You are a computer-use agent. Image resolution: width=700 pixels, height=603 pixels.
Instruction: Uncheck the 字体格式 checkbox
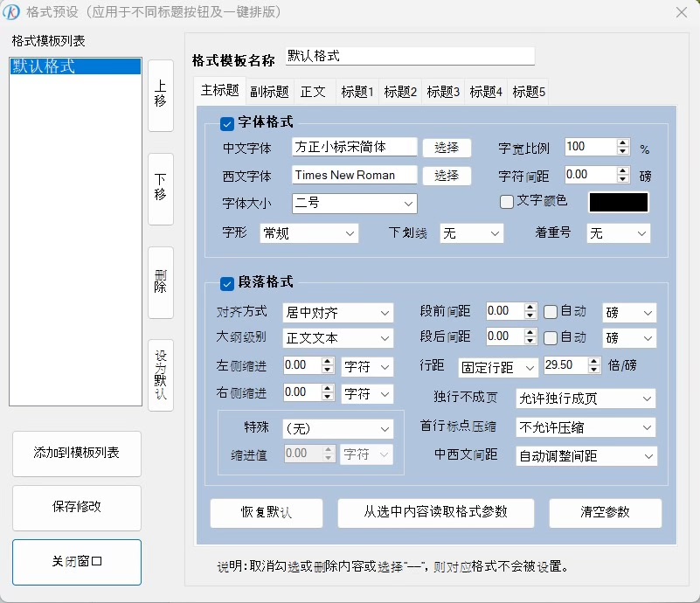click(227, 123)
